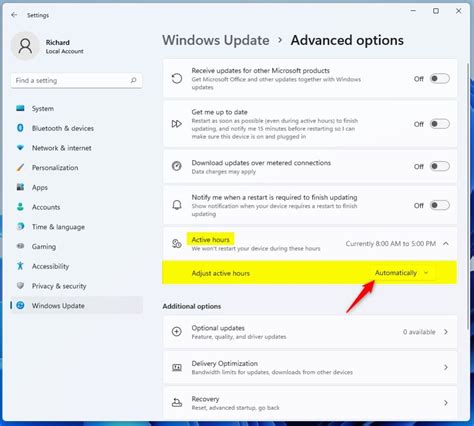Maximize the Settings window
This screenshot has width=474, height=426.
pos(436,11)
